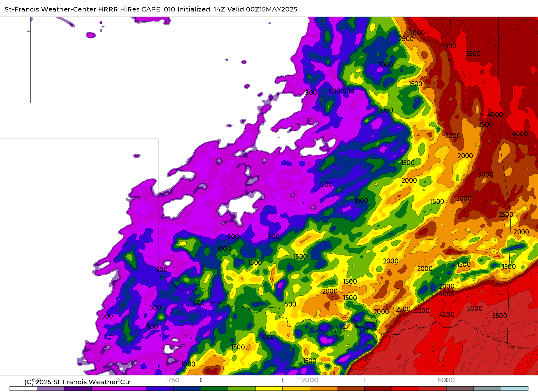Click the copyright 2025 St Francis Weather Ctr text
Screen dimensions: 538x392
(77, 382)
